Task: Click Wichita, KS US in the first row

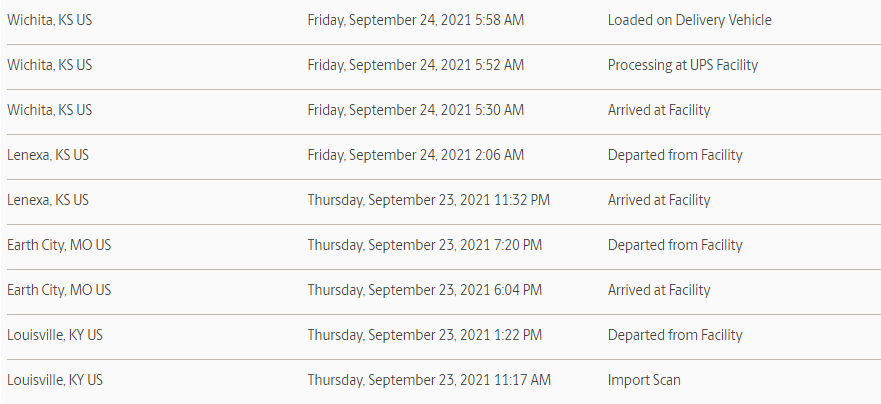Action: click(49, 20)
